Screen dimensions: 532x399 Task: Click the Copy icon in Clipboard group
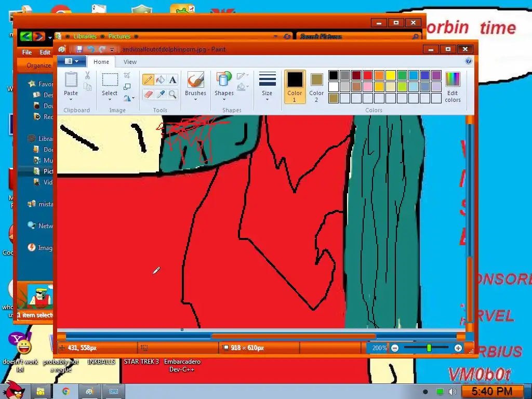pos(87,87)
